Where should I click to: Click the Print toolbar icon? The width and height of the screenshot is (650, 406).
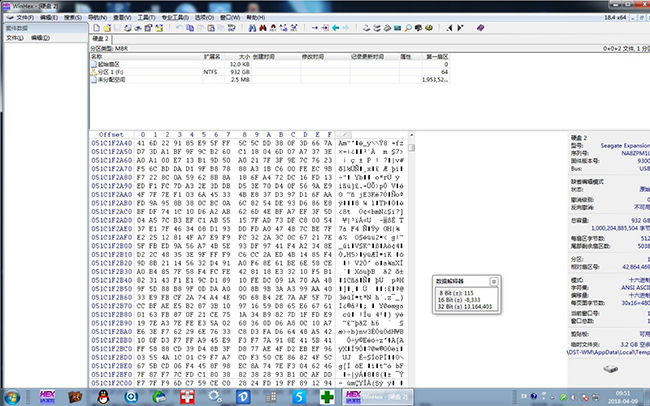pyautogui.click(x=128, y=28)
